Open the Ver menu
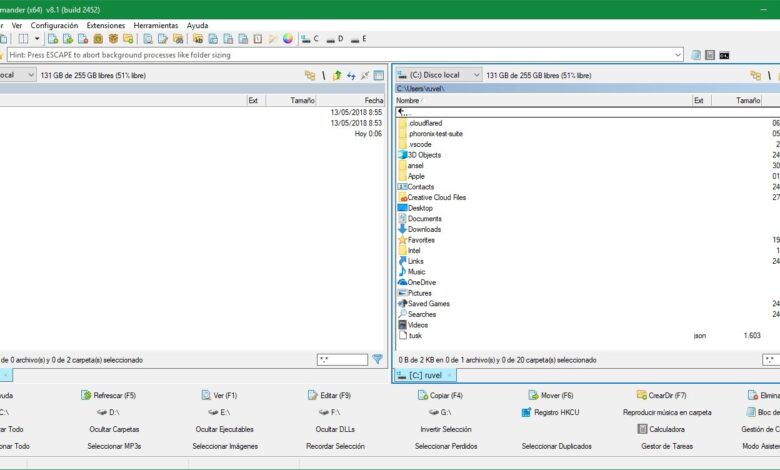The image size is (780, 470). [x=17, y=25]
